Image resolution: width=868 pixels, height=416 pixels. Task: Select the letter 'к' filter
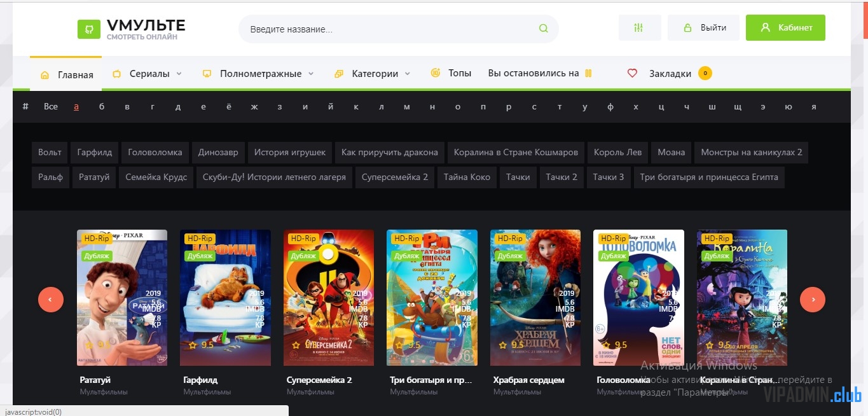356,106
